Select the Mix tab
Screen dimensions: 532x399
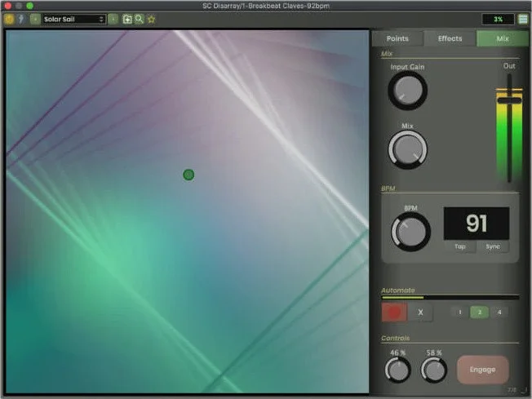503,38
